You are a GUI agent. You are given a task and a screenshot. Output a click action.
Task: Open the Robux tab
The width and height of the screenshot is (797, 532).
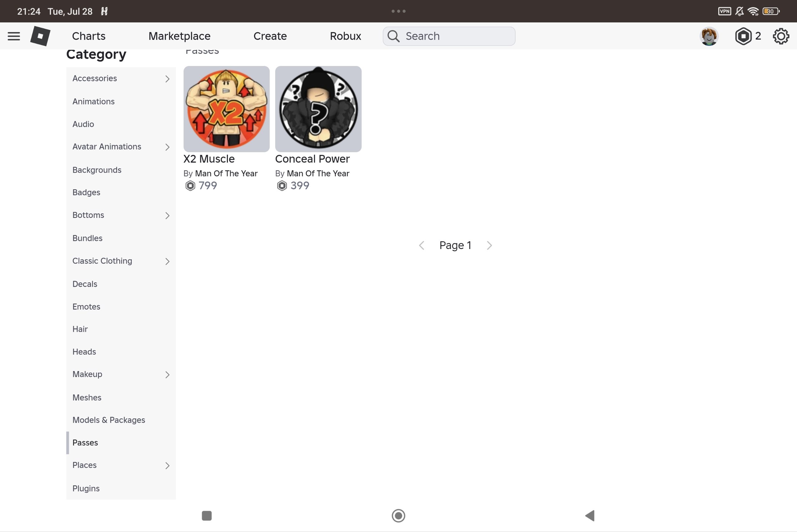click(345, 36)
